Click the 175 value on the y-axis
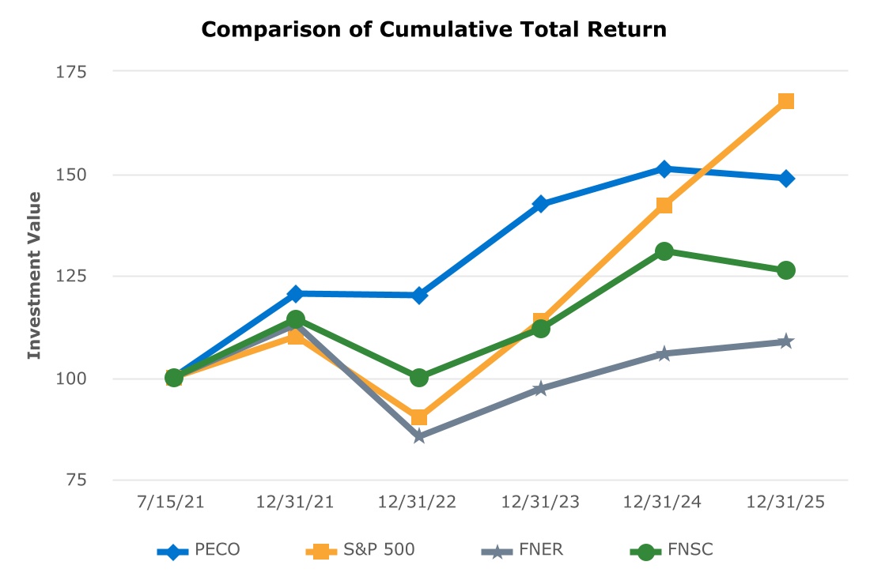The height and width of the screenshot is (588, 870). pyautogui.click(x=72, y=72)
